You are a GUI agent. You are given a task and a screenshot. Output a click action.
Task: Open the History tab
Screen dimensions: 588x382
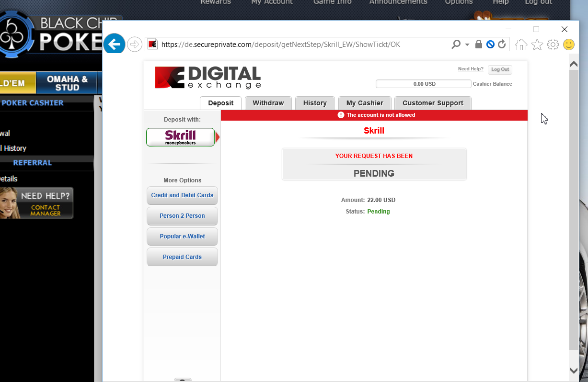(315, 103)
